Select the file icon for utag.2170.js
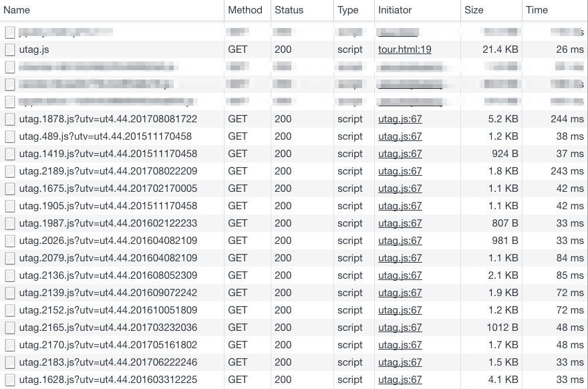 coord(9,345)
